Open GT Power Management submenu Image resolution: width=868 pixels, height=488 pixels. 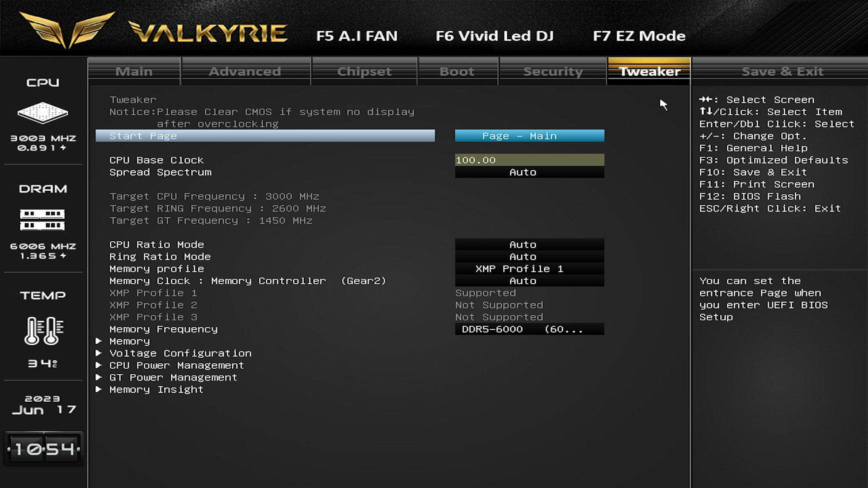click(x=173, y=378)
